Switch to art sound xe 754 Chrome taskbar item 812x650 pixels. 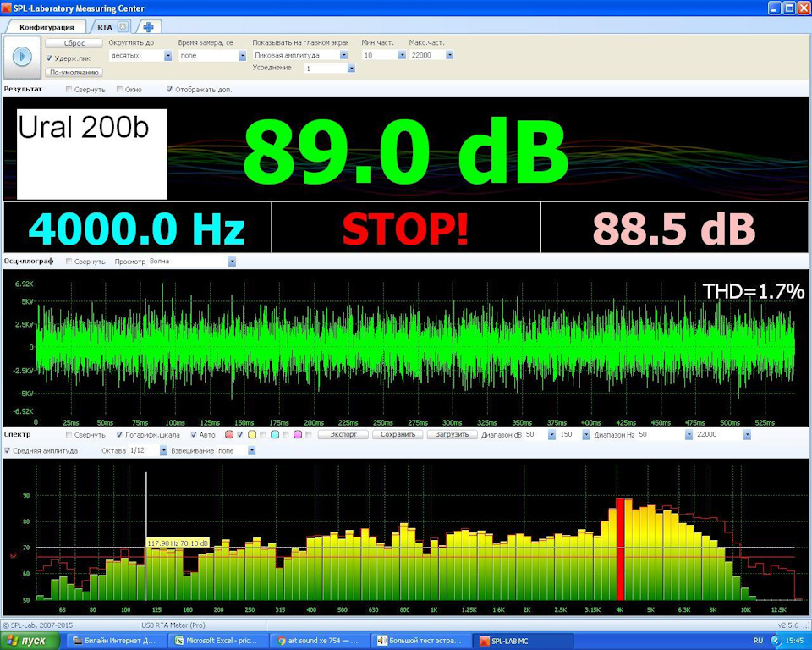(x=321, y=641)
